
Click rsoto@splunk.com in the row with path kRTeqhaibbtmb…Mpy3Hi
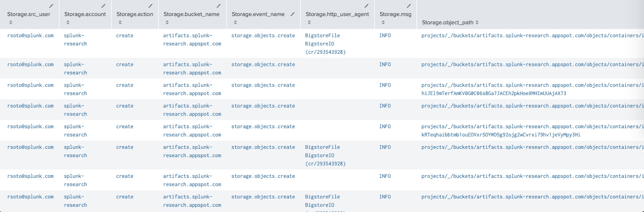click(31, 126)
